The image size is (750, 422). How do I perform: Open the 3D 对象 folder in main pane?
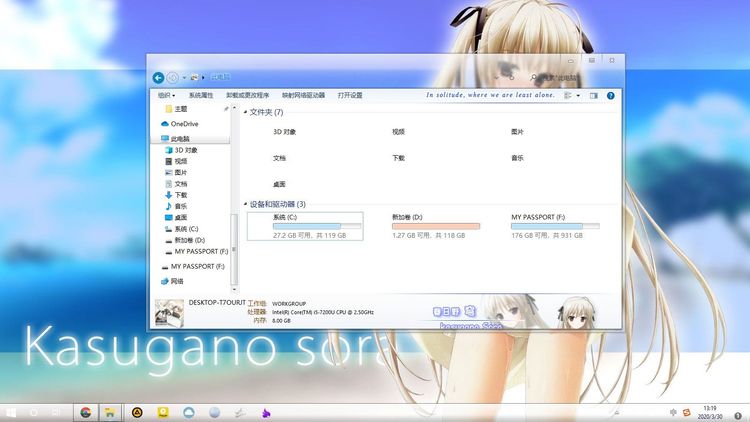coord(285,132)
